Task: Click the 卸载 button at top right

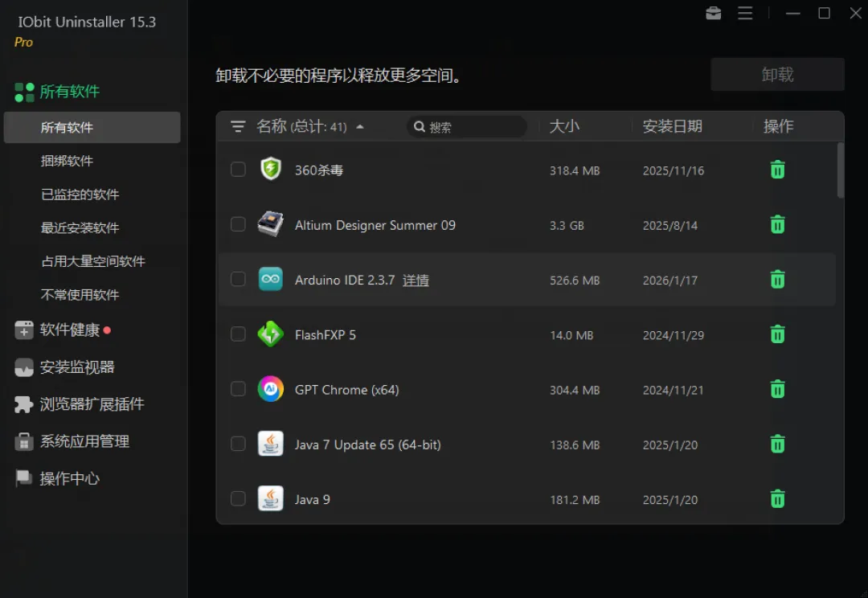Action: [x=777, y=74]
